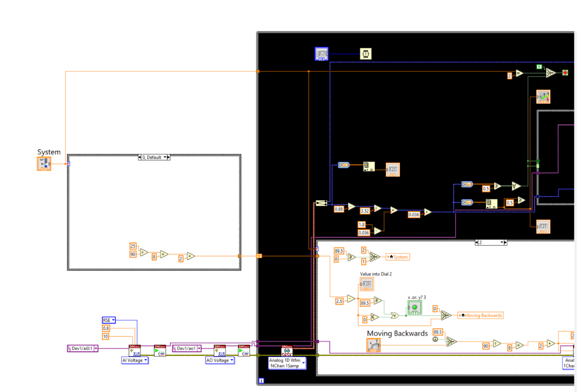Screen dimensions: 578x392
Task: Select the blue numeric control terminal at top
Action: coord(321,54)
